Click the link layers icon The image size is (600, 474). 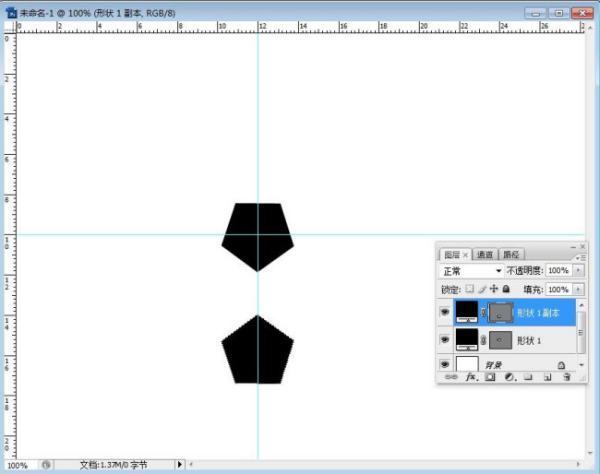tap(450, 377)
